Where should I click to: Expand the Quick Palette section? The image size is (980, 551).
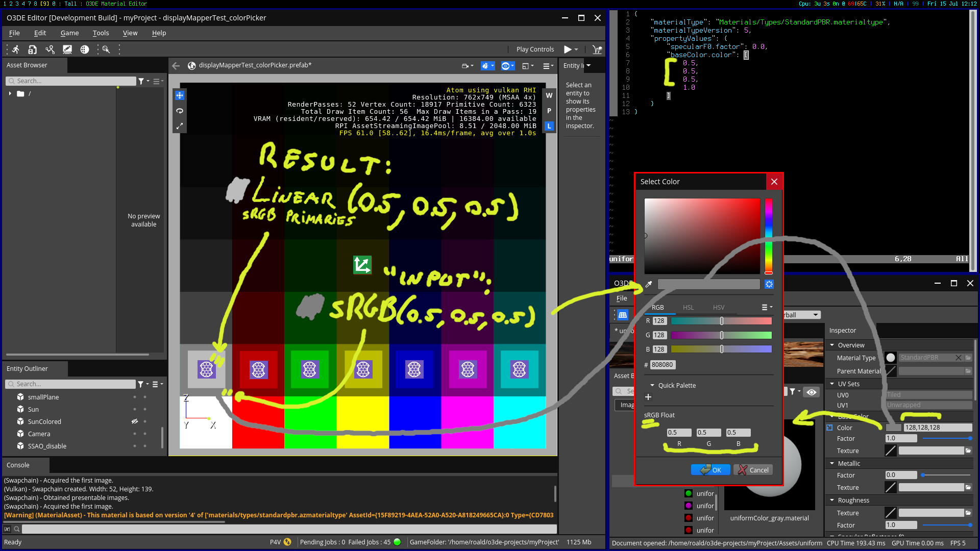[652, 385]
